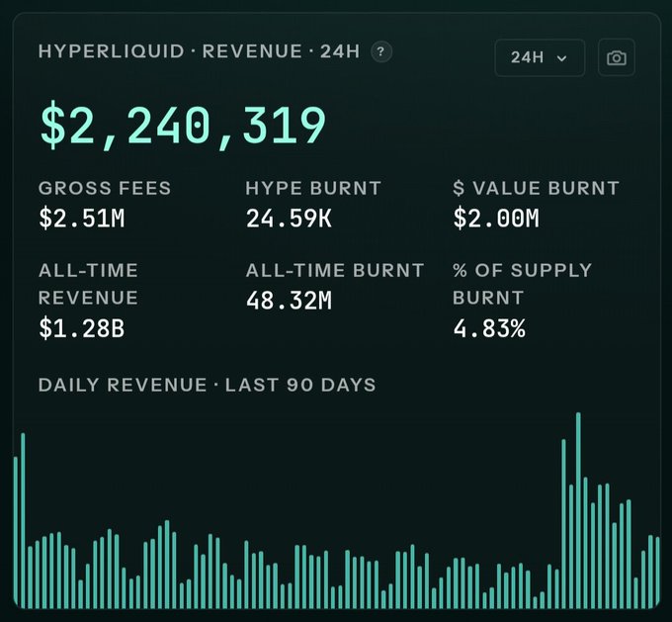
Task: Click the HYPE BURNT label
Action: coord(313,188)
